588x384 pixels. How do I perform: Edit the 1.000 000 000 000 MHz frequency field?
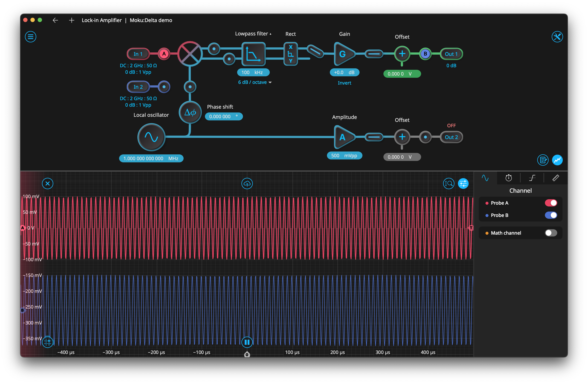(x=151, y=158)
